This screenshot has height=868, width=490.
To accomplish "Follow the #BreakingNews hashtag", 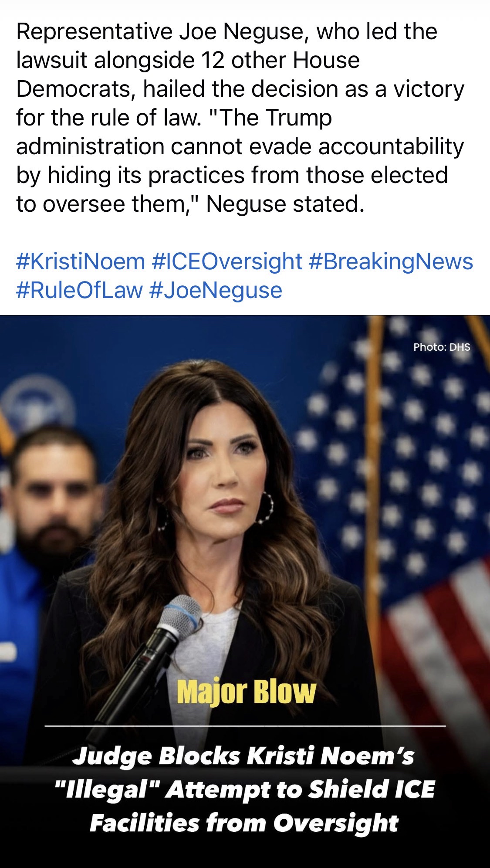I will (391, 262).
